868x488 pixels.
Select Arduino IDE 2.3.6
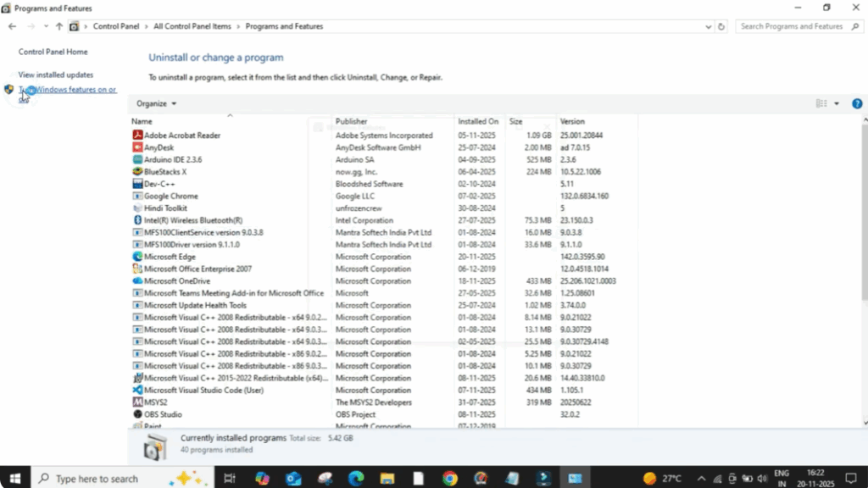(174, 159)
